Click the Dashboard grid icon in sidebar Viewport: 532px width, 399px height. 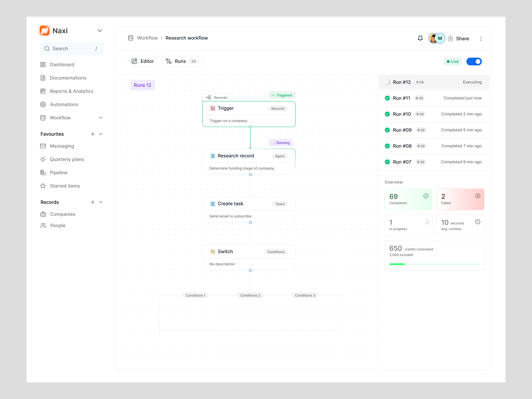43,64
